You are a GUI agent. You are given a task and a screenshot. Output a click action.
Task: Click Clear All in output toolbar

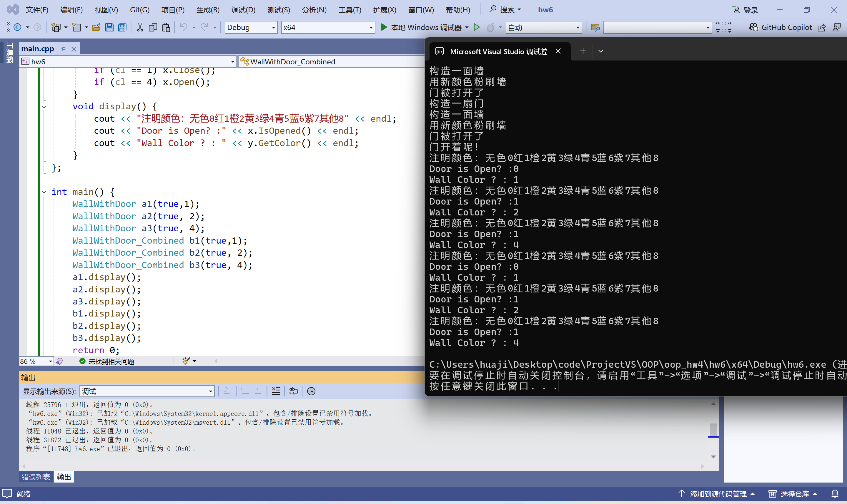[276, 391]
